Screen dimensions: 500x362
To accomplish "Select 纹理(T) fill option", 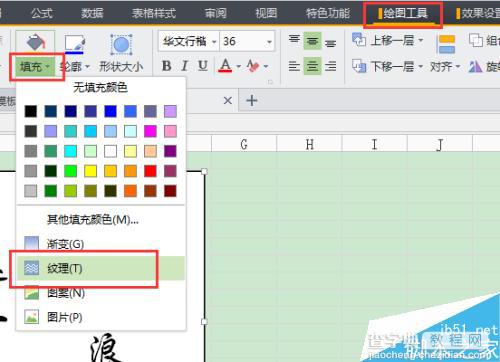I will tap(101, 268).
